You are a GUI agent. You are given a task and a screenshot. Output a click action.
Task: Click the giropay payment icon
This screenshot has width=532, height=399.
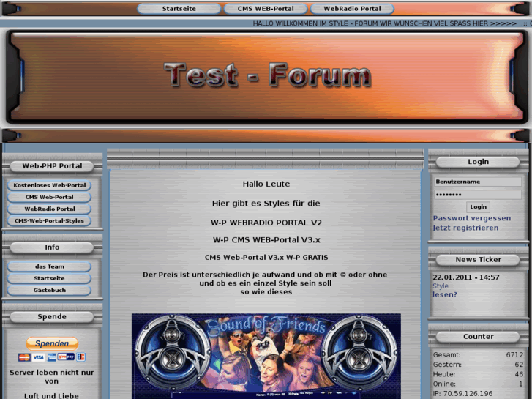(66, 357)
